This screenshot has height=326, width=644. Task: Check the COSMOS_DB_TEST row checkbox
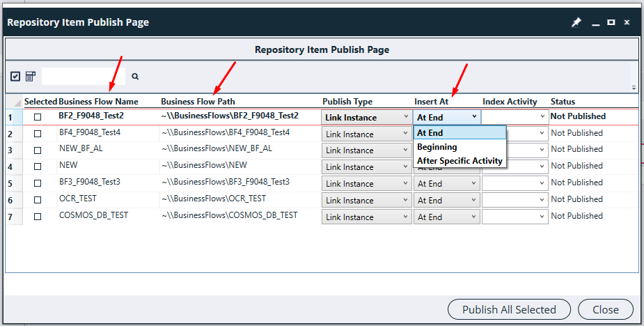pos(38,217)
